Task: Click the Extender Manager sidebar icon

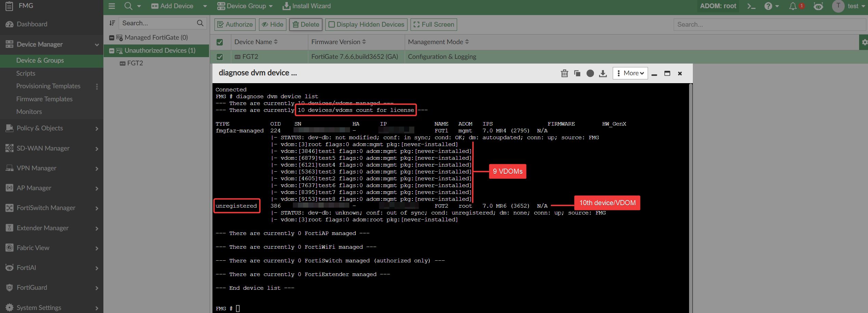Action: coord(10,228)
